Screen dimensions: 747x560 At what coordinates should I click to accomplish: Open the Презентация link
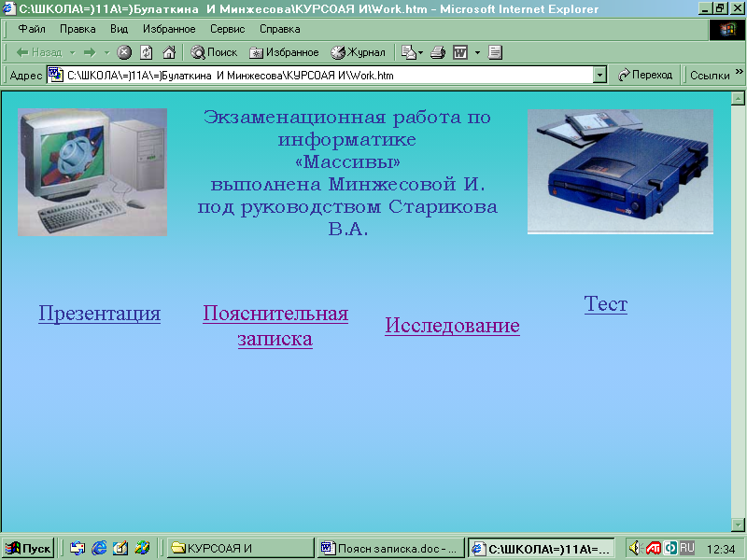click(100, 314)
